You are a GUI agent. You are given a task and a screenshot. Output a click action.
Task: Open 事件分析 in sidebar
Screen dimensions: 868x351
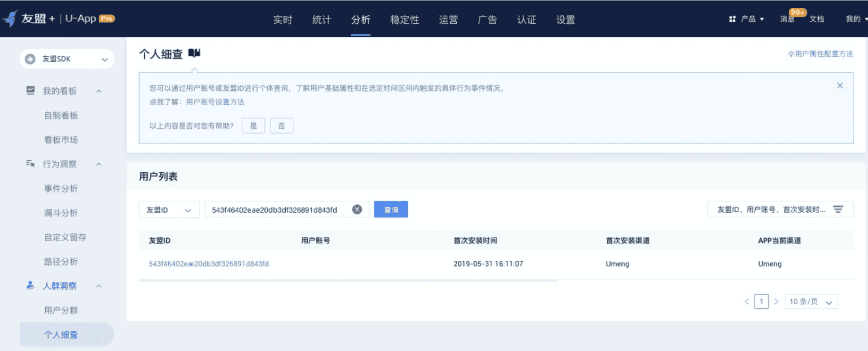[x=61, y=189]
